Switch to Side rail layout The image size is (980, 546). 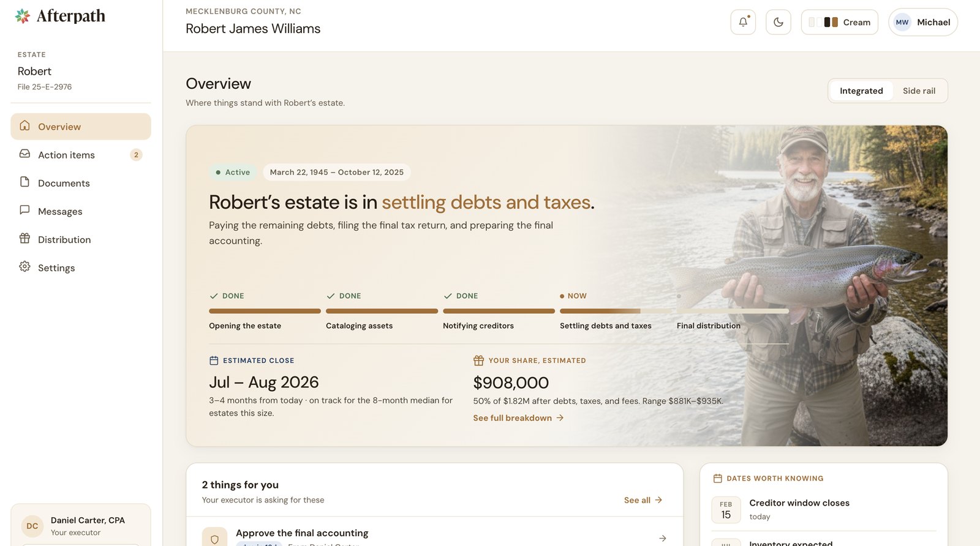pos(919,91)
